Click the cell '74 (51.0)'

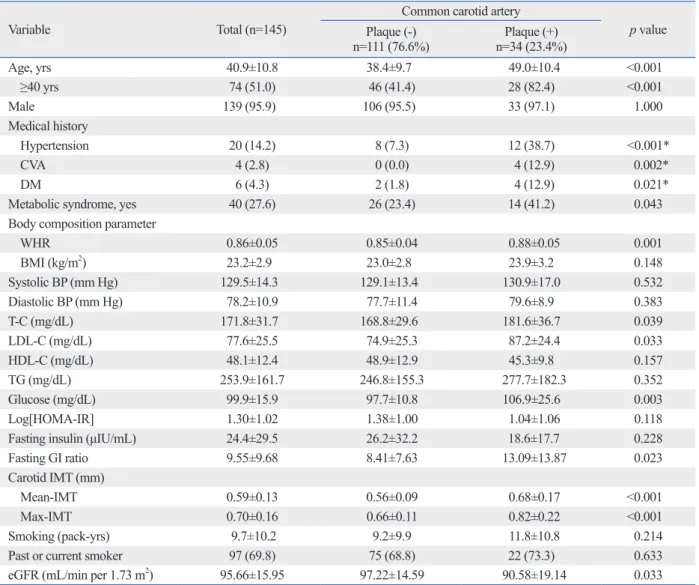point(252,87)
